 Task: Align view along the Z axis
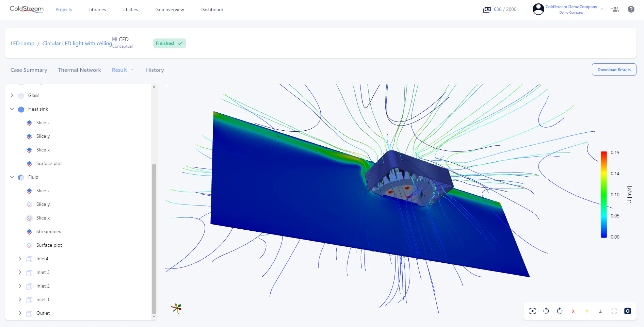600,311
